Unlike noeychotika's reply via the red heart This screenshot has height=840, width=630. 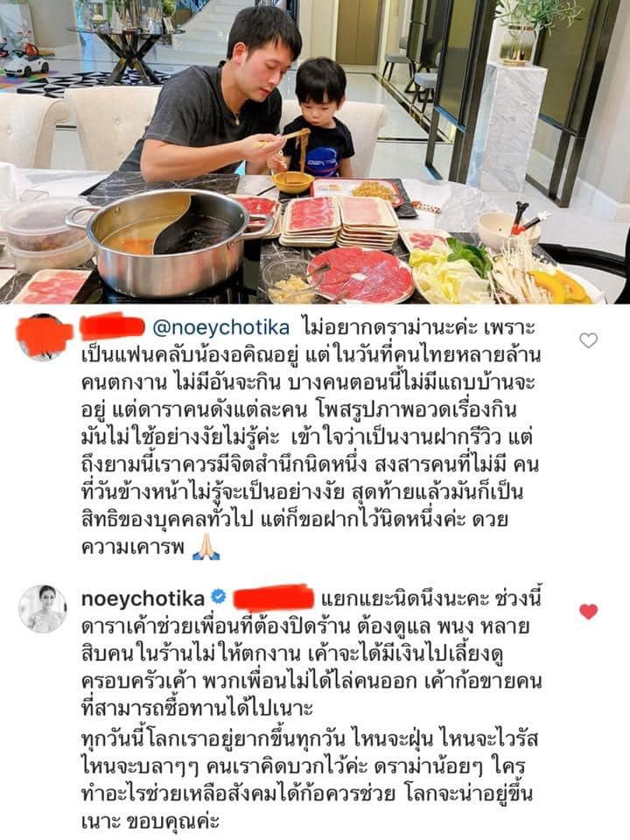tap(588, 612)
